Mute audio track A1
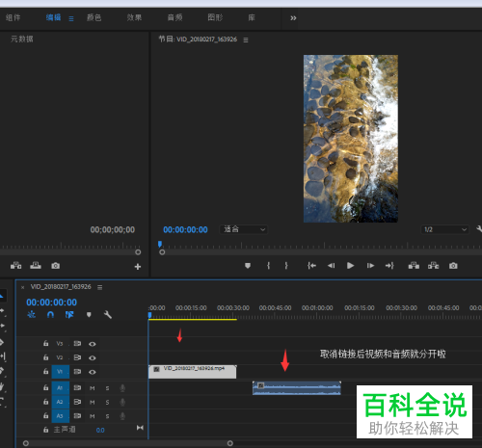 click(x=93, y=388)
